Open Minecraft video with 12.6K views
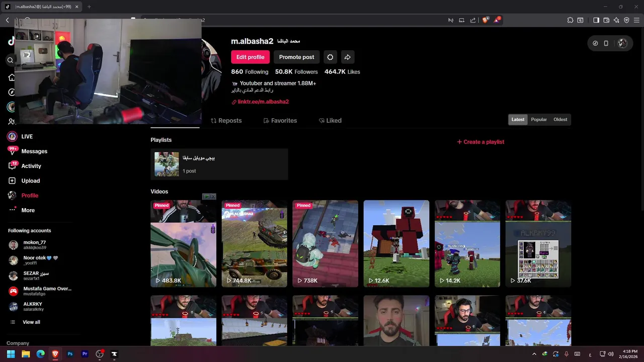Image resolution: width=644 pixels, height=362 pixels. point(396,243)
